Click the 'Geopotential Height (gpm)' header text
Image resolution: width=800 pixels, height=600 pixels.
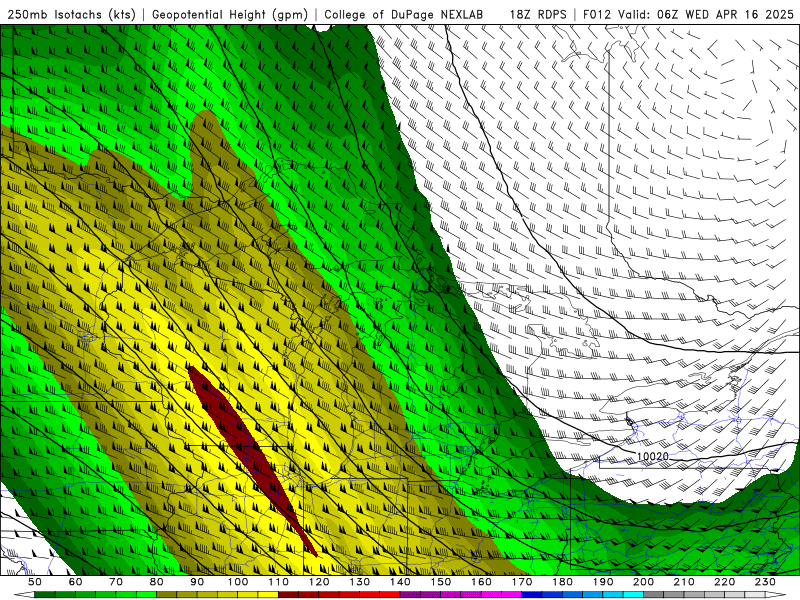point(230,14)
